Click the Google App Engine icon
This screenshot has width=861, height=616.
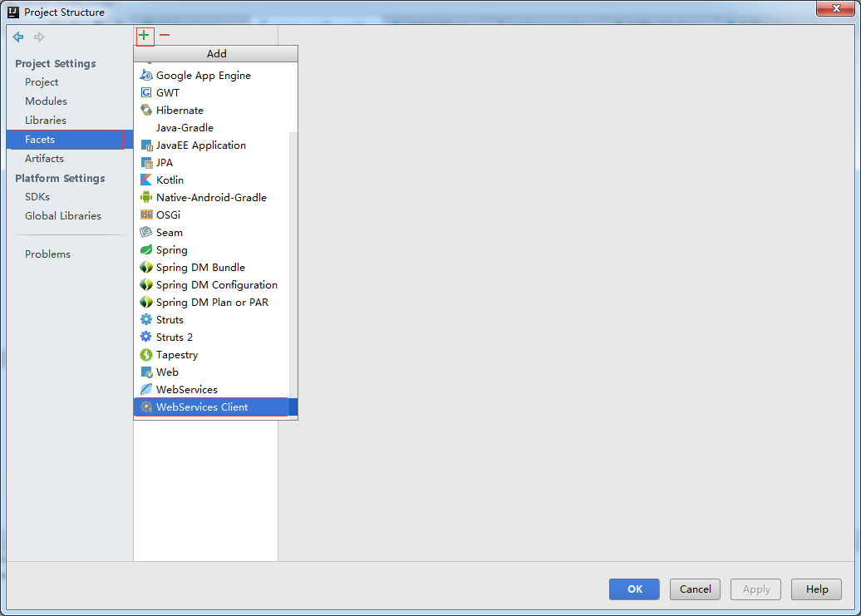click(x=146, y=75)
